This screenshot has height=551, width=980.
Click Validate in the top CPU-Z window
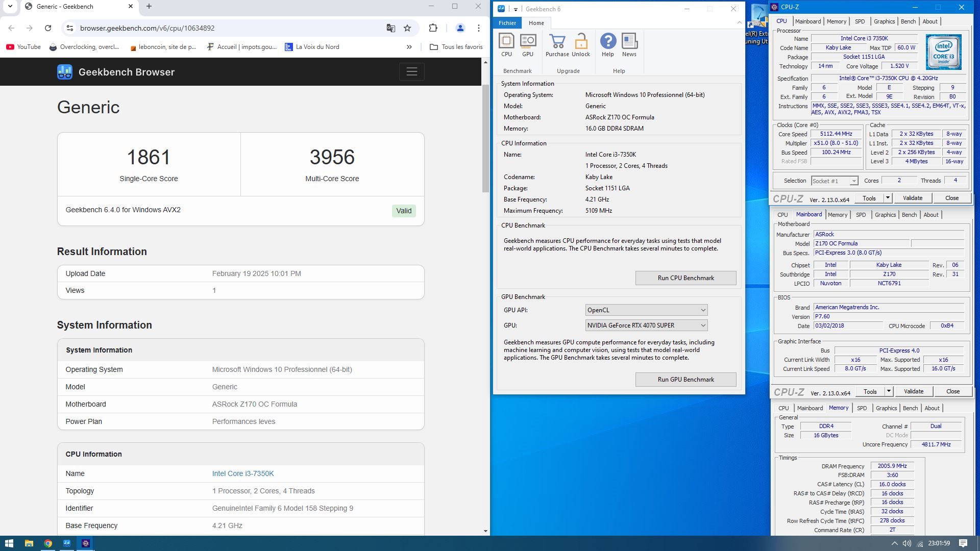pyautogui.click(x=912, y=198)
